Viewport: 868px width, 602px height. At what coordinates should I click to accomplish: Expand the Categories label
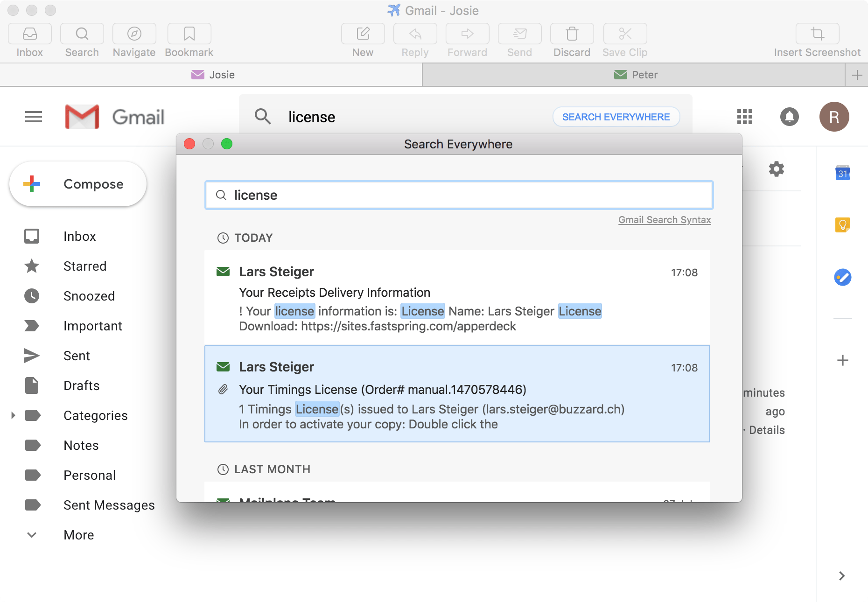[13, 415]
